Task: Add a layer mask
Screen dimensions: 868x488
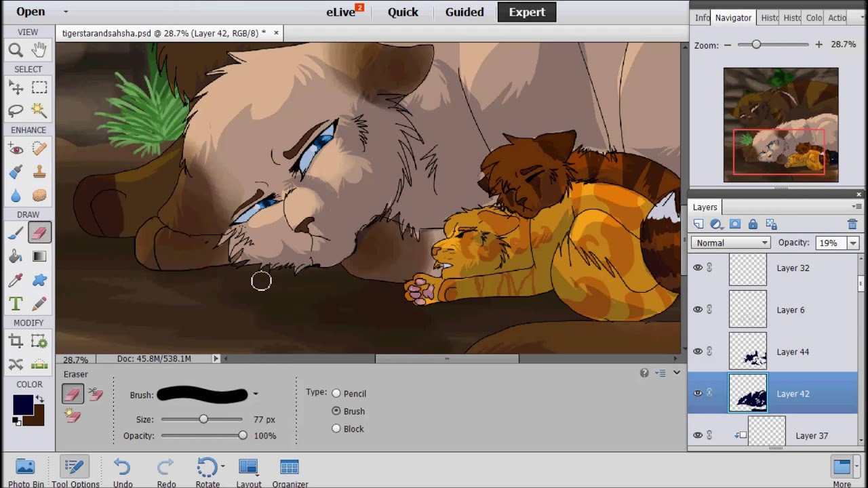Action: 735,224
